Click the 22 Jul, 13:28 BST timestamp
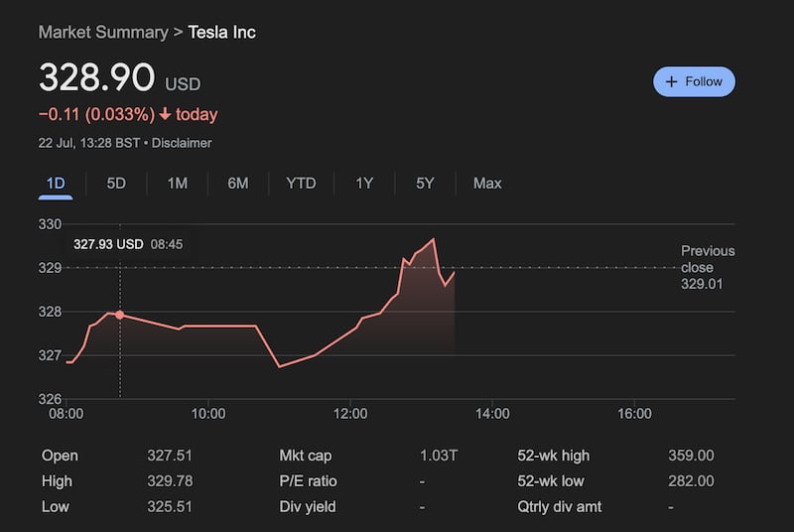Image resolution: width=794 pixels, height=532 pixels. coord(89,143)
